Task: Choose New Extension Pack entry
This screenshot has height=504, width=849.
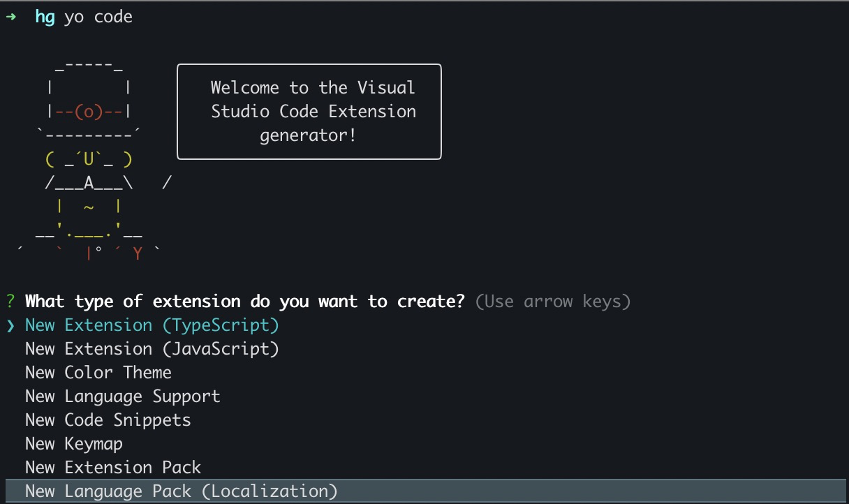Action: point(113,468)
